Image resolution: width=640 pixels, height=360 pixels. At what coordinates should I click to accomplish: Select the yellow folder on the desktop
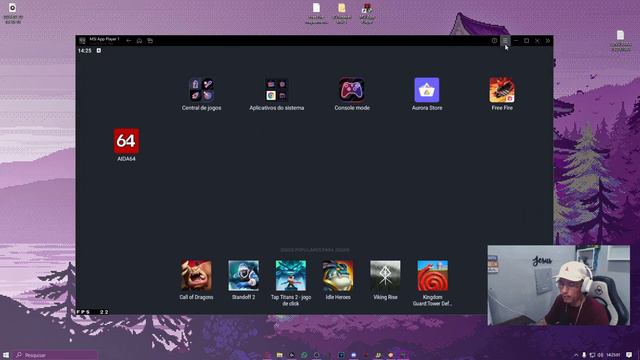click(342, 13)
